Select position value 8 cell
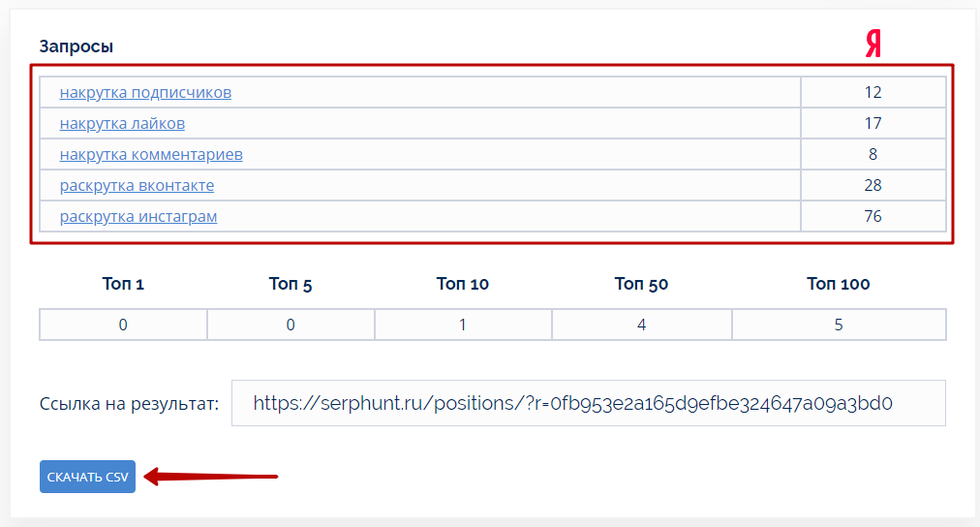 click(x=873, y=154)
